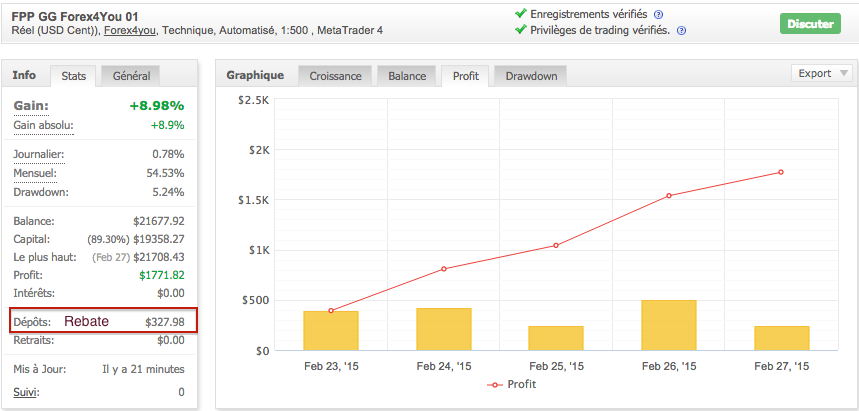Click the Feb 27 line data point
Image resolution: width=859 pixels, height=411 pixels.
(x=781, y=172)
